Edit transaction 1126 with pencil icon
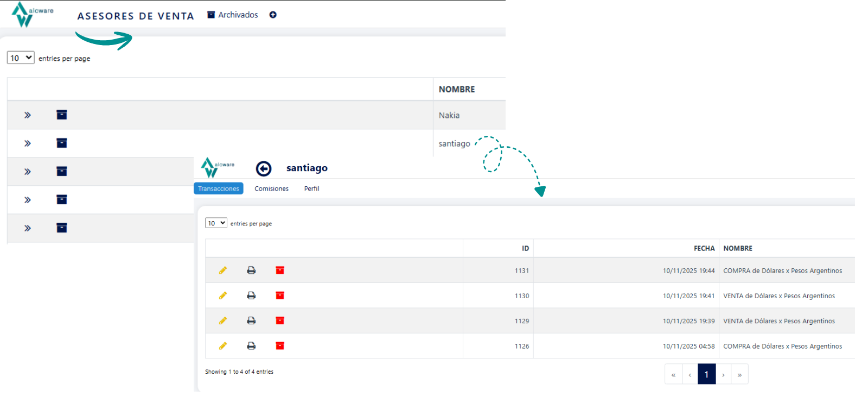The width and height of the screenshot is (868, 409). pos(223,346)
